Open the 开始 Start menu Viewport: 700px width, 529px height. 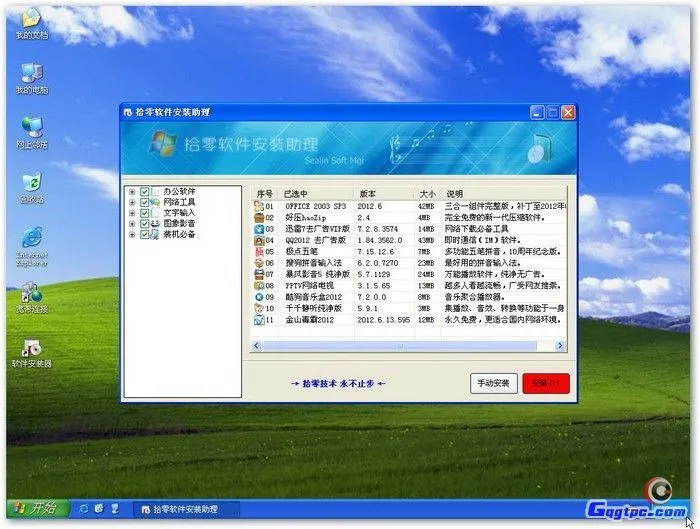[38, 508]
